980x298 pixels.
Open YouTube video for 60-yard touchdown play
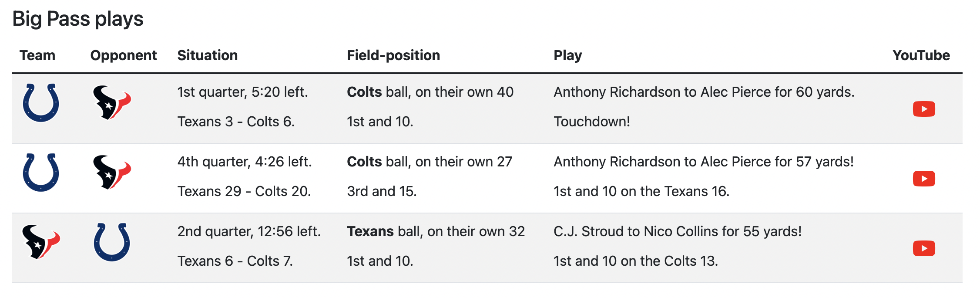click(924, 109)
